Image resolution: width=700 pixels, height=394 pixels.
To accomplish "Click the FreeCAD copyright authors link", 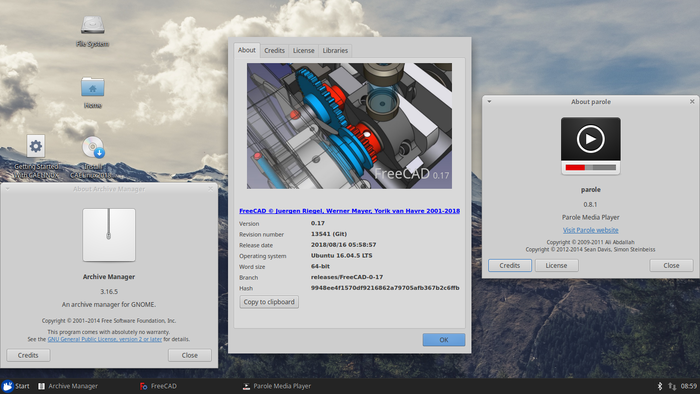I will [350, 211].
